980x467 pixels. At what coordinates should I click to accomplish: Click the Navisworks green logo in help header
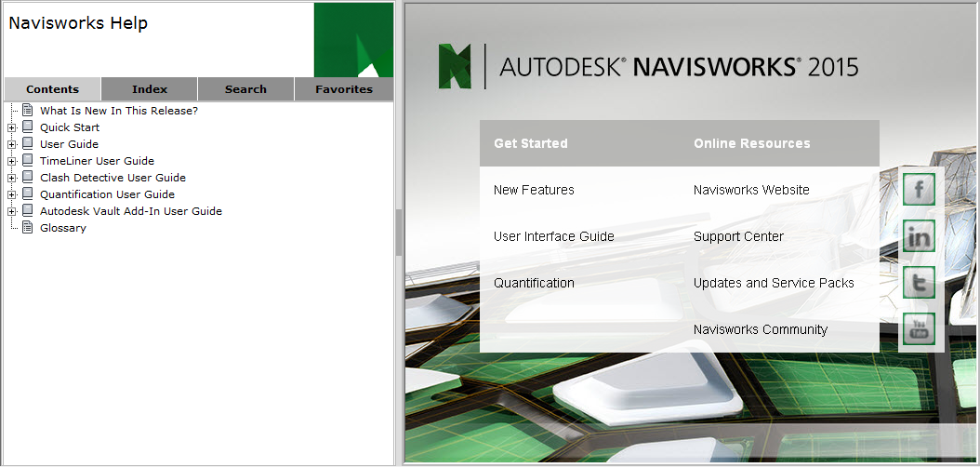pyautogui.click(x=353, y=39)
